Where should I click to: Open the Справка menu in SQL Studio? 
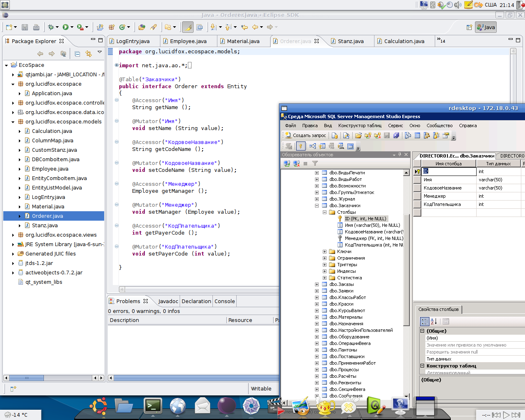click(468, 126)
